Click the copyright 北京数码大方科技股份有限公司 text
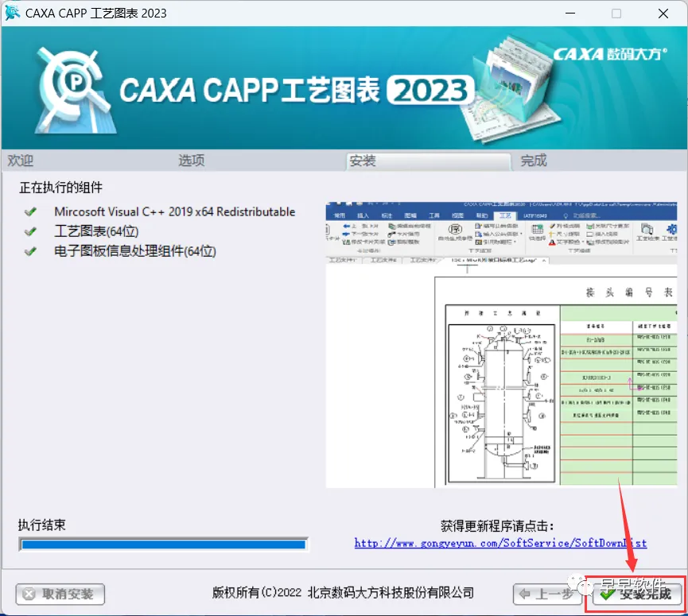Screen dimensions: 688x616 pyautogui.click(x=343, y=593)
